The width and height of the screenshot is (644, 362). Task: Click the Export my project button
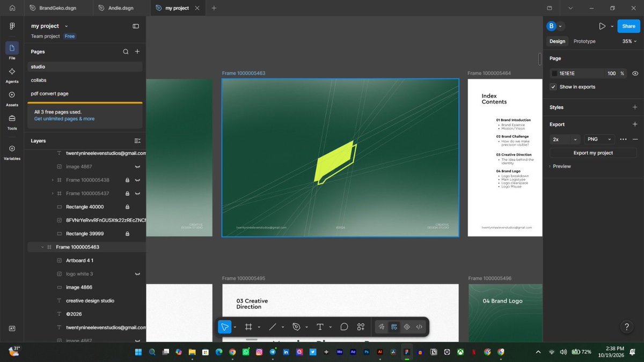(593, 153)
